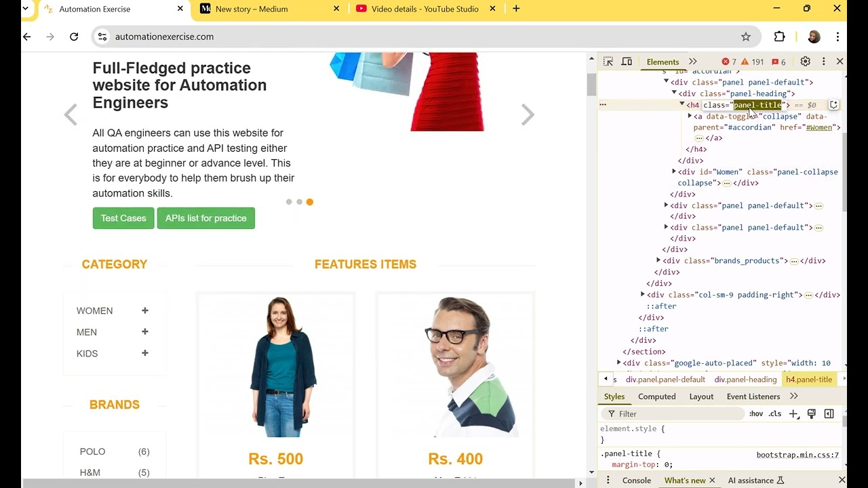Close the What's new drawer tab
The image size is (868, 488).
(712, 480)
